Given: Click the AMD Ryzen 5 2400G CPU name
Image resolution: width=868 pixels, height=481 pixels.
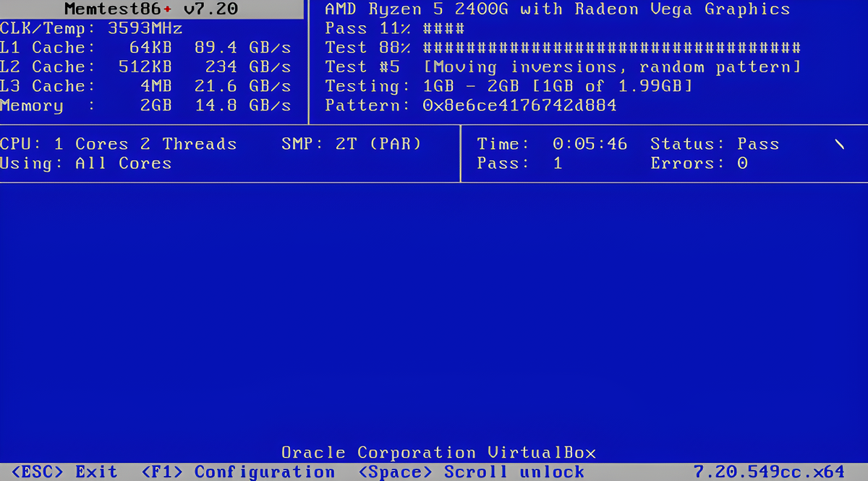Looking at the screenshot, I should point(558,10).
